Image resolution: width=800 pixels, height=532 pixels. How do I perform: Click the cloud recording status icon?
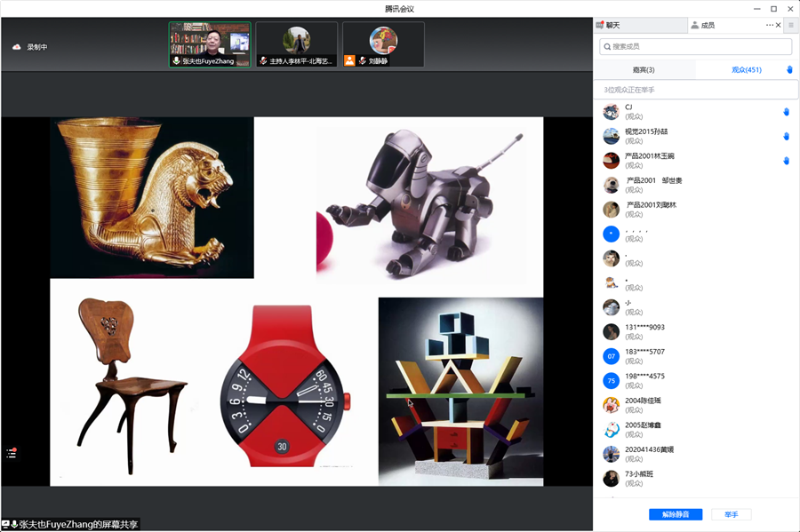pyautogui.click(x=16, y=47)
